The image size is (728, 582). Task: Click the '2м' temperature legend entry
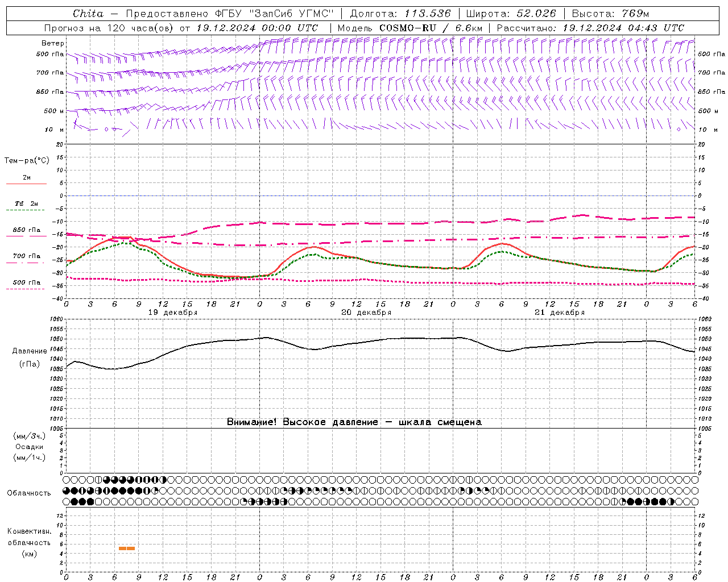click(27, 178)
